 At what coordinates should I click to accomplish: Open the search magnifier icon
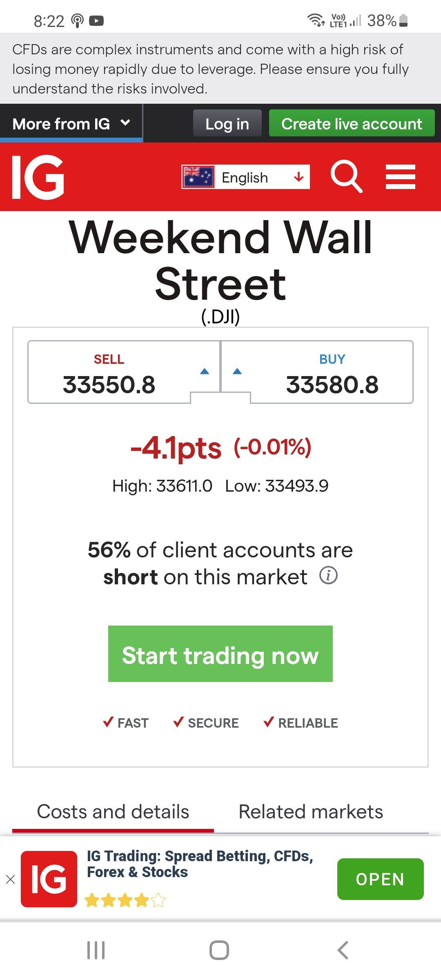(x=346, y=176)
